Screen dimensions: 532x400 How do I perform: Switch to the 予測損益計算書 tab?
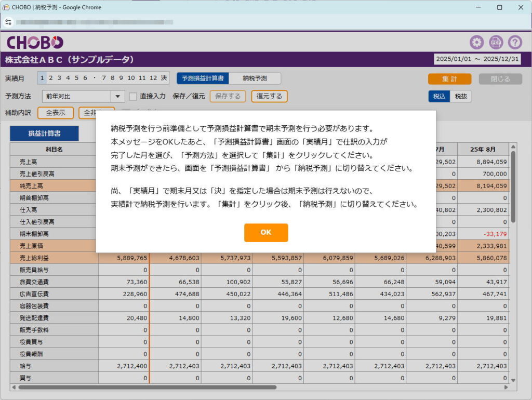pyautogui.click(x=203, y=78)
